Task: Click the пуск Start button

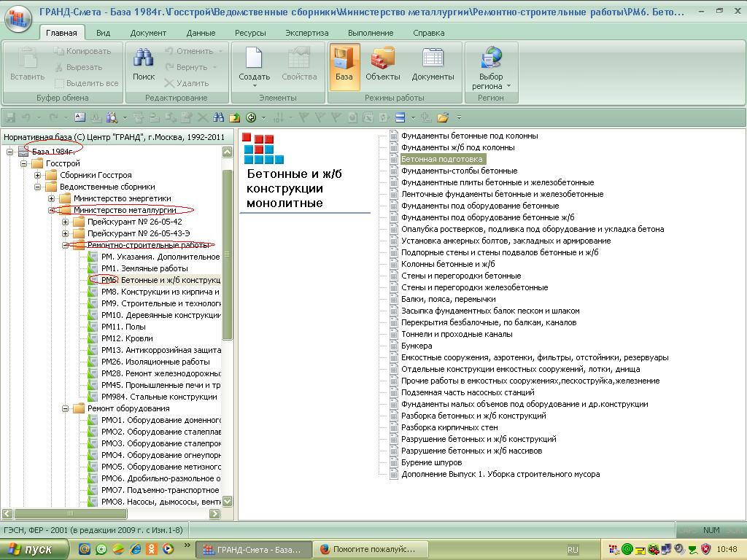Action: [34, 549]
